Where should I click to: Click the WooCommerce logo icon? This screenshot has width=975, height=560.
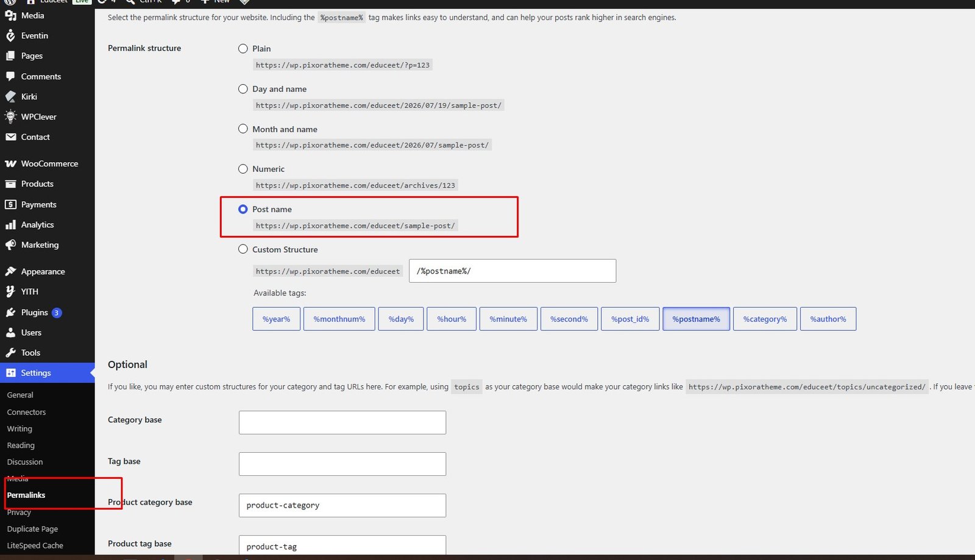[x=10, y=164]
